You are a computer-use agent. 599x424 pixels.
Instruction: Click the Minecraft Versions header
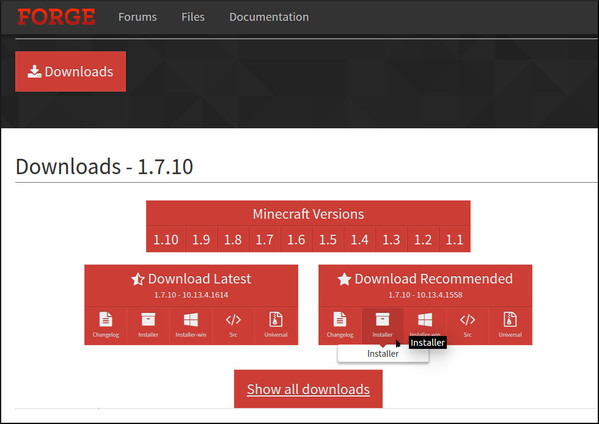pyautogui.click(x=308, y=214)
